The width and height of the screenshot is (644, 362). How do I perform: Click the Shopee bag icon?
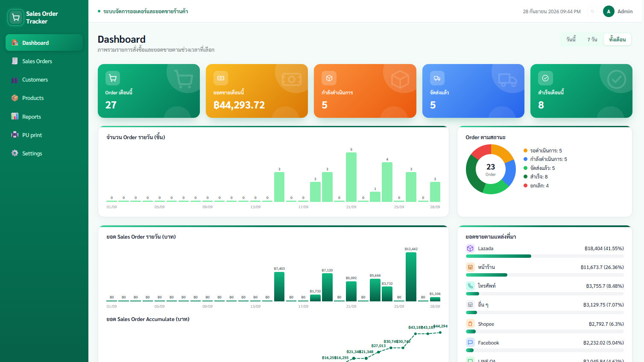point(470,324)
